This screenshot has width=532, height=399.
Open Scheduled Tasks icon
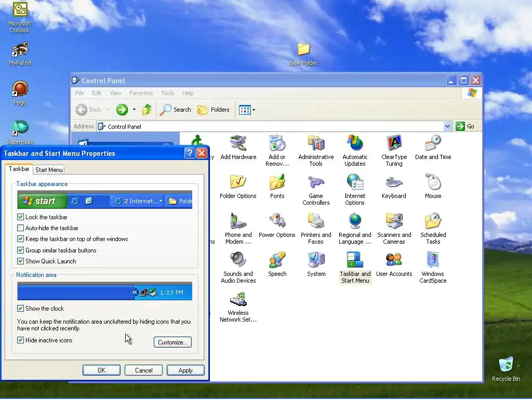pos(433,229)
